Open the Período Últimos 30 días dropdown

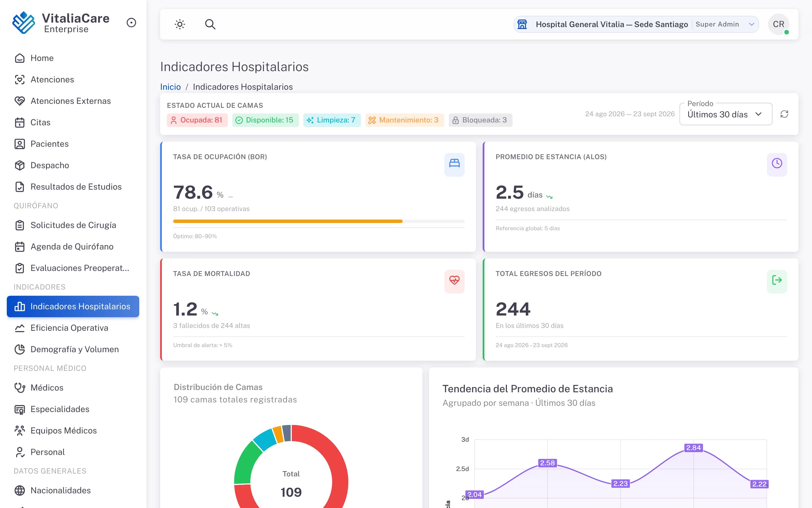click(725, 114)
